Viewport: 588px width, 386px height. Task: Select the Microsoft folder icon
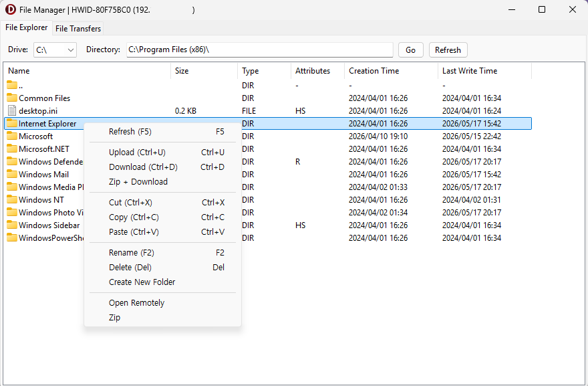click(x=12, y=136)
